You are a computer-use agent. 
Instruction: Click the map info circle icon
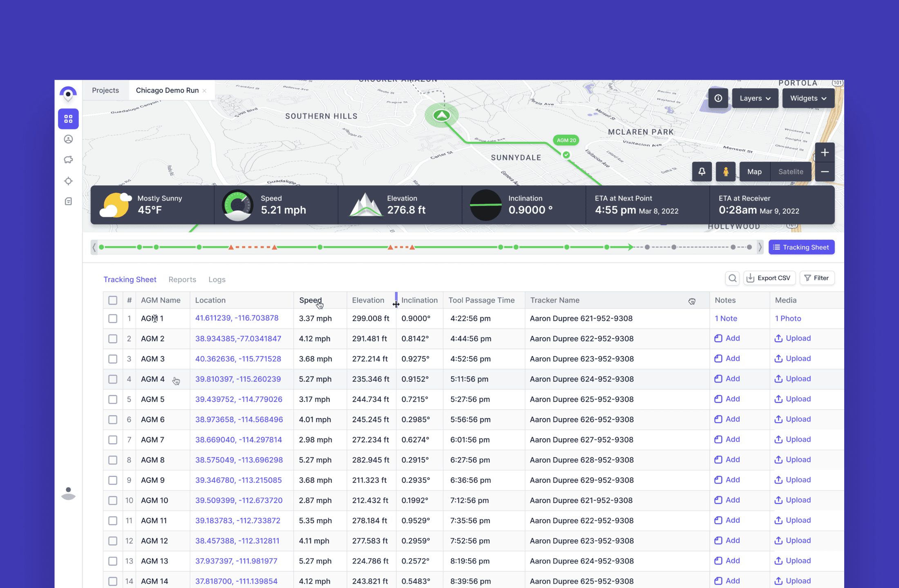[x=718, y=98]
